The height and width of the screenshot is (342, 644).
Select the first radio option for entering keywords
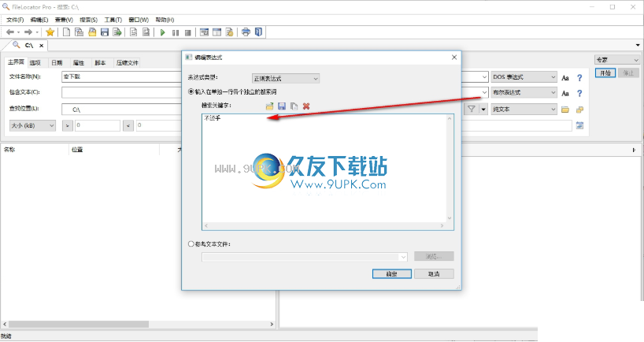click(x=191, y=91)
